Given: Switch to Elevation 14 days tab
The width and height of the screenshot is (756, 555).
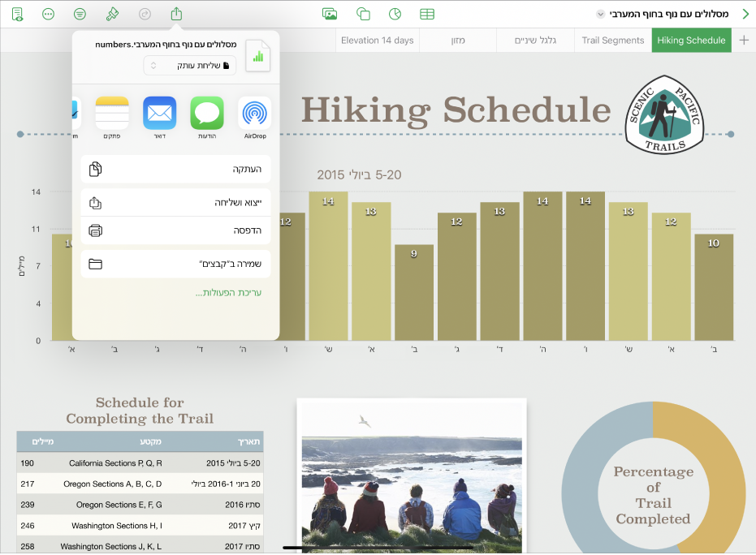Looking at the screenshot, I should point(377,41).
